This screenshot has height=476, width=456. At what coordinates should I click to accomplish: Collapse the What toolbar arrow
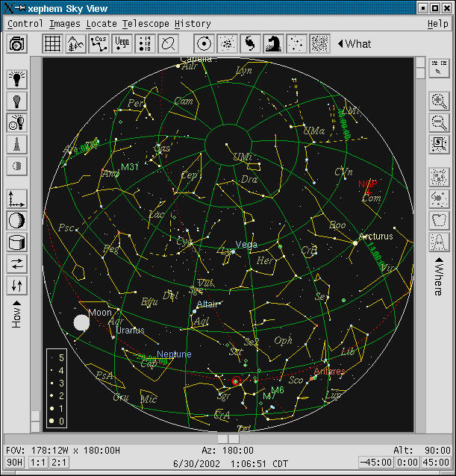click(340, 44)
